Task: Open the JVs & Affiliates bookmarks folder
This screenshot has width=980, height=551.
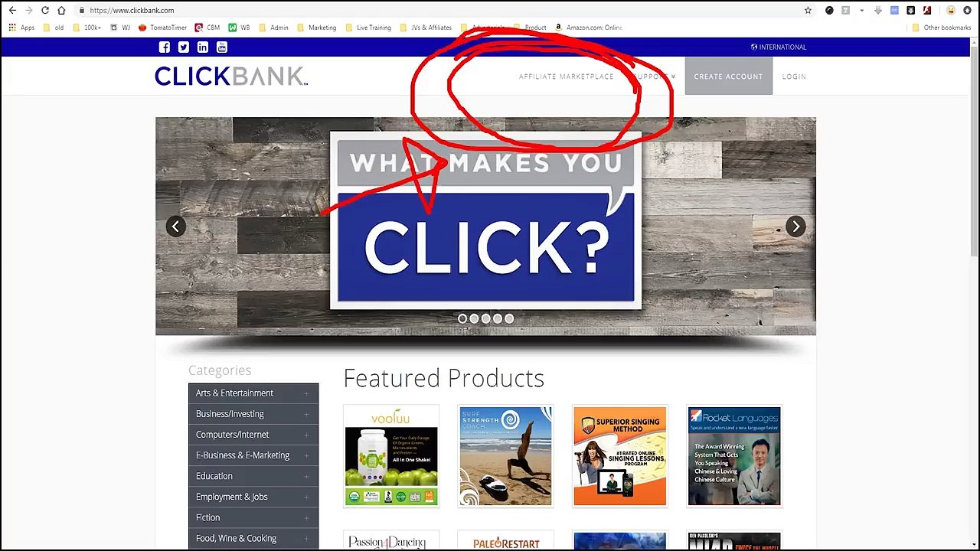Action: pos(425,28)
